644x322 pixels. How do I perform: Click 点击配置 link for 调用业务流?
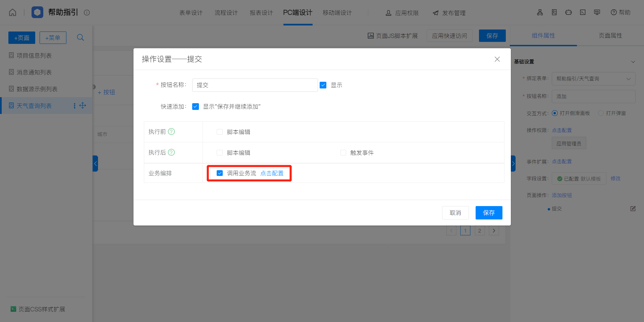click(x=272, y=173)
